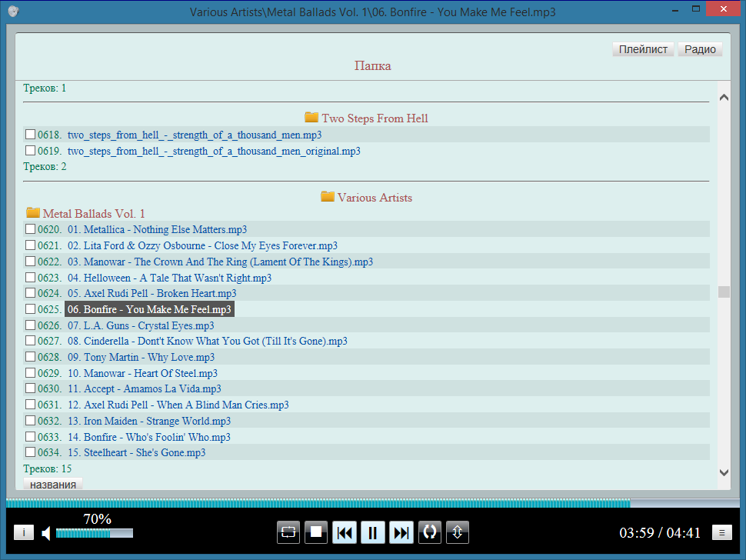Skip to the previous track

tap(345, 532)
